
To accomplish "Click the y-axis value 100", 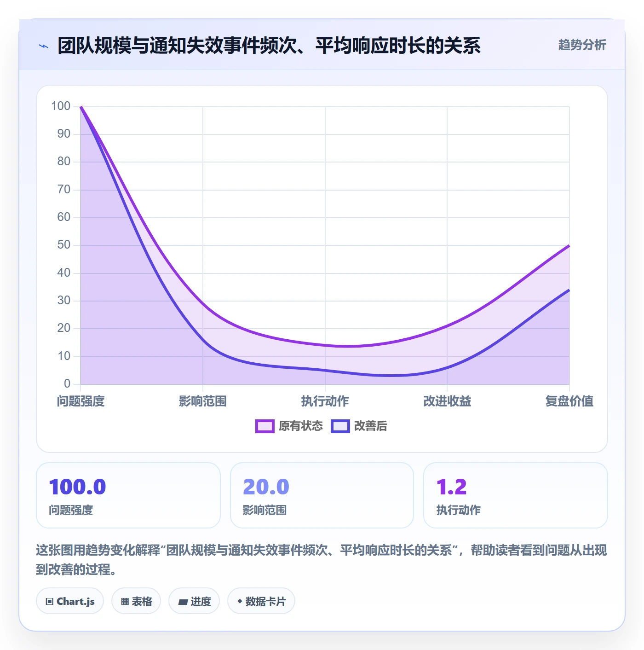I will [x=61, y=106].
